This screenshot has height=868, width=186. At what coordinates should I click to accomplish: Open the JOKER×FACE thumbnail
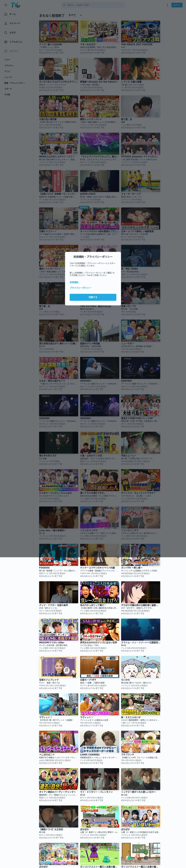pos(99,181)
